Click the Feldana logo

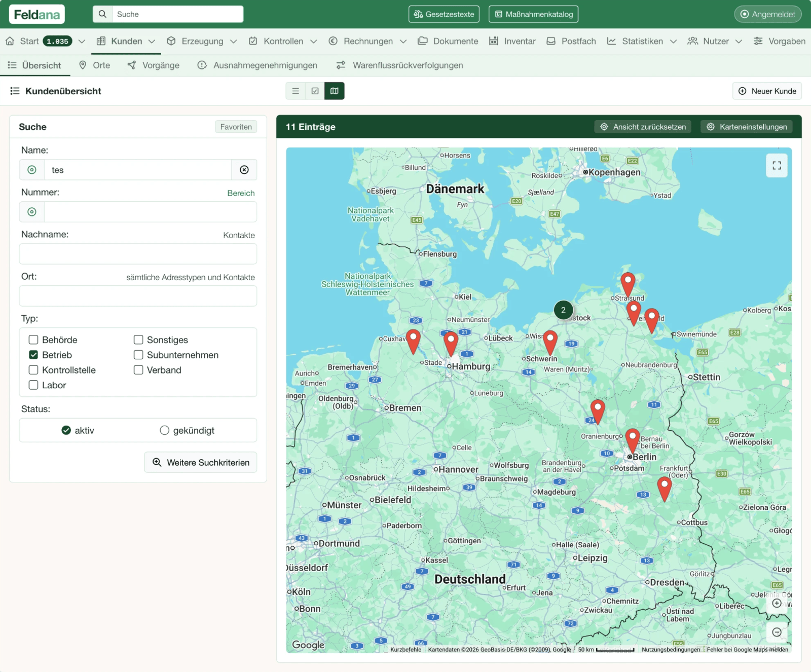(37, 14)
